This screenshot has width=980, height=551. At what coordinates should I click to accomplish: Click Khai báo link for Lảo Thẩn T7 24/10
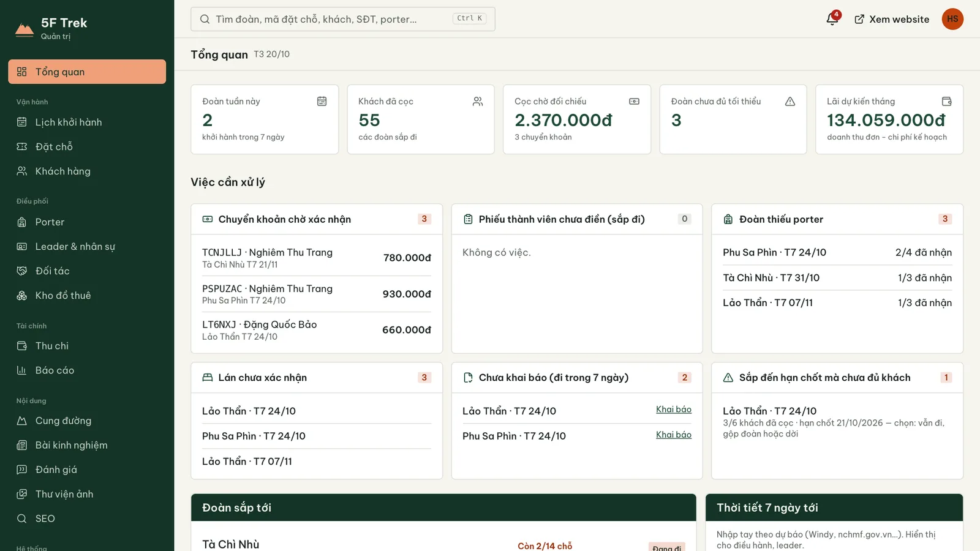click(x=674, y=410)
